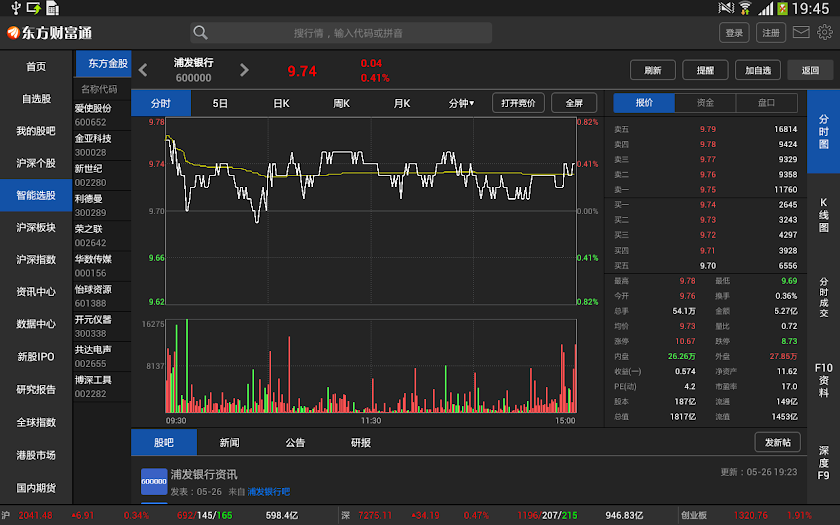
Task: Select the K线图 side tab
Action: pyautogui.click(x=823, y=215)
